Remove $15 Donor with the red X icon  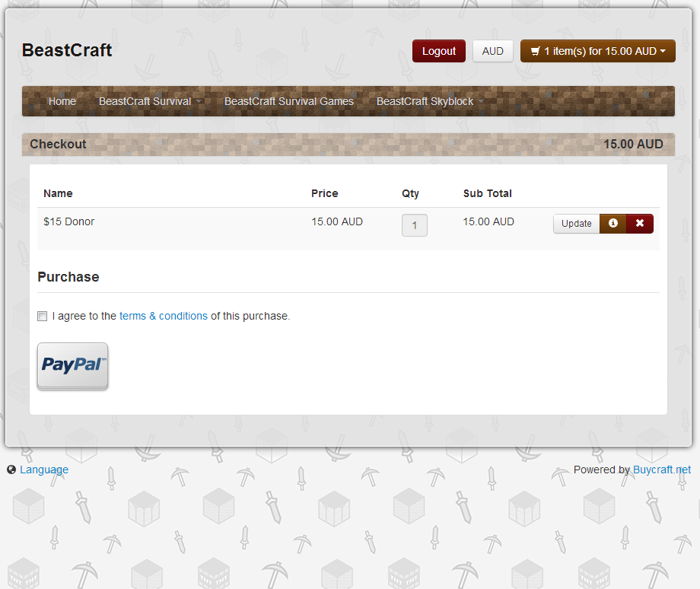(640, 223)
